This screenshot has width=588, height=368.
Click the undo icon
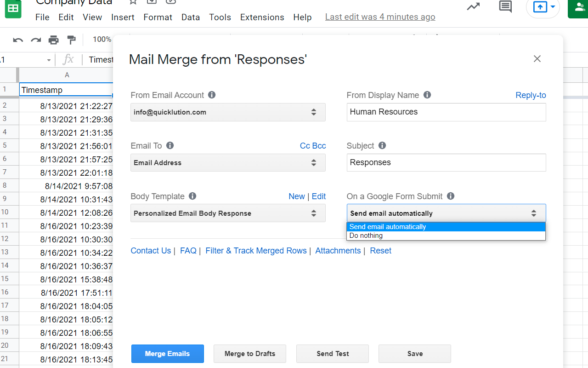tap(17, 40)
